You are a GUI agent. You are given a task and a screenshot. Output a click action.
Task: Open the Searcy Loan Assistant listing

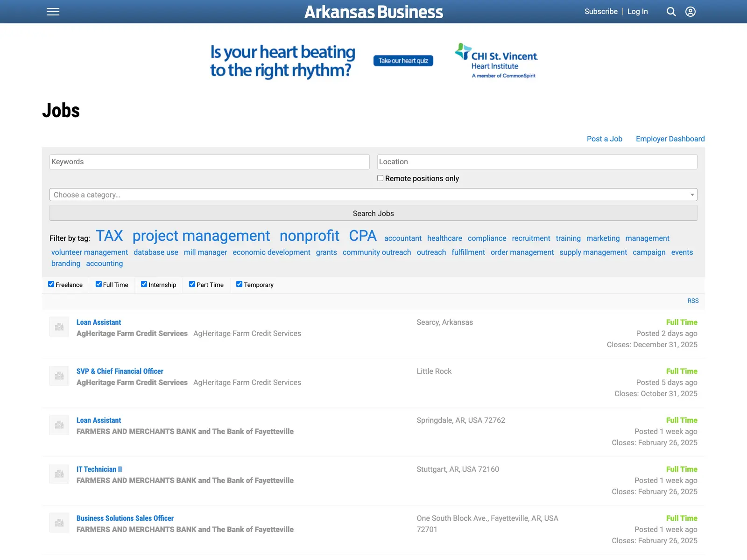coord(99,322)
